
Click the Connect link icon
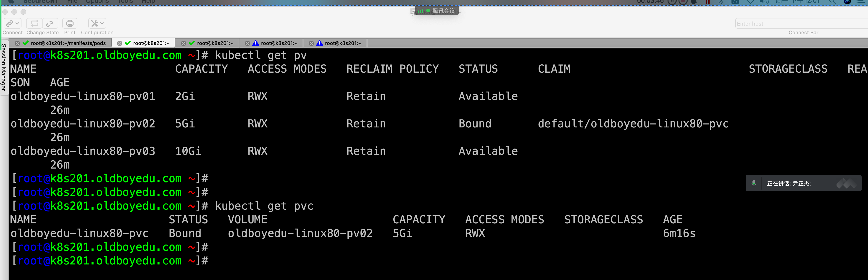point(9,23)
